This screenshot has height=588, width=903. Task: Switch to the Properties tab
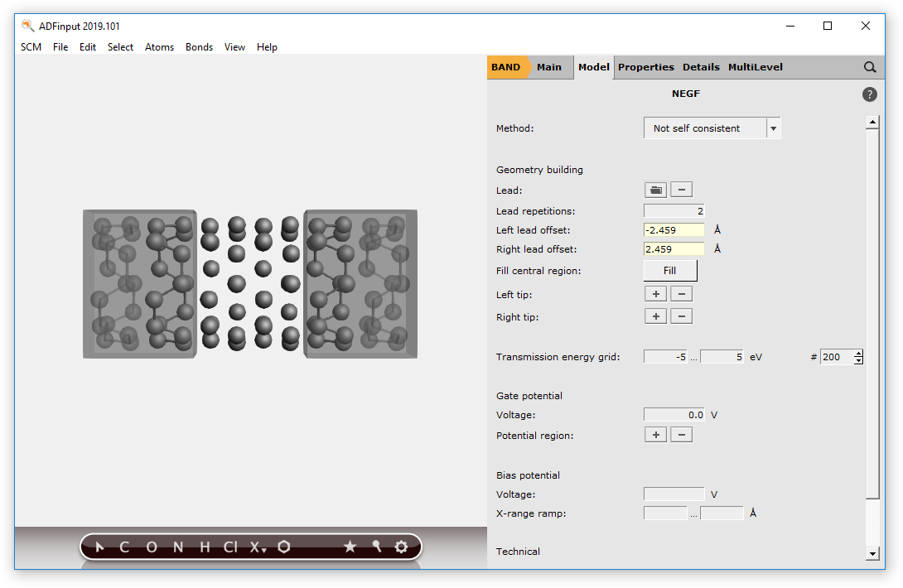coord(645,67)
